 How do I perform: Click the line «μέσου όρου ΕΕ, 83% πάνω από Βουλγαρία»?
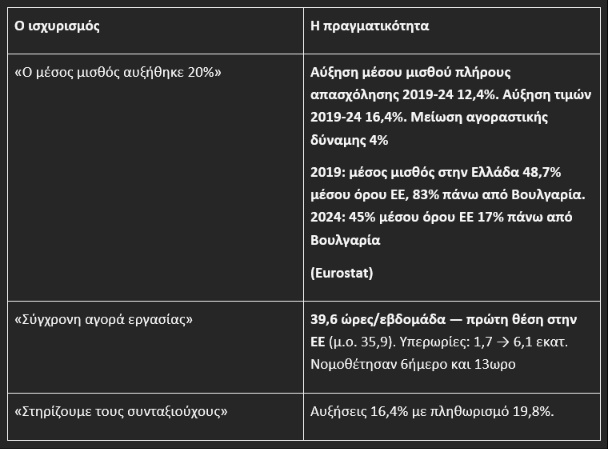tap(447, 195)
